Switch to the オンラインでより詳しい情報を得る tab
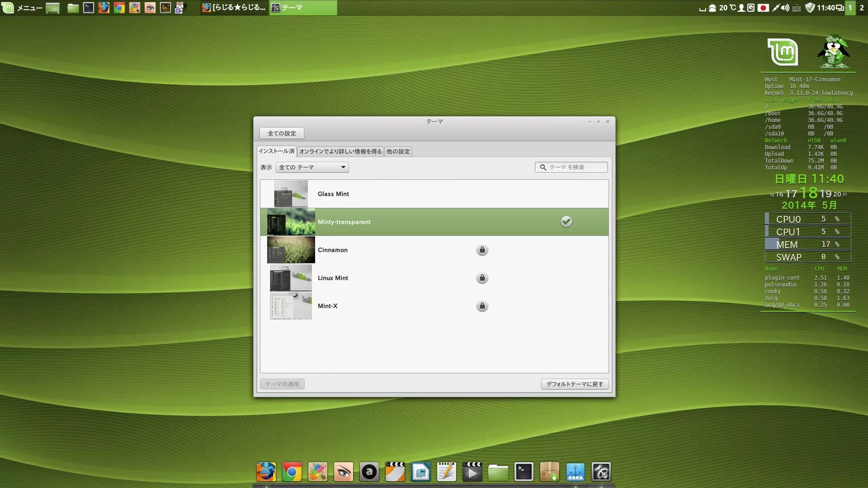This screenshot has height=488, width=868. pos(340,151)
